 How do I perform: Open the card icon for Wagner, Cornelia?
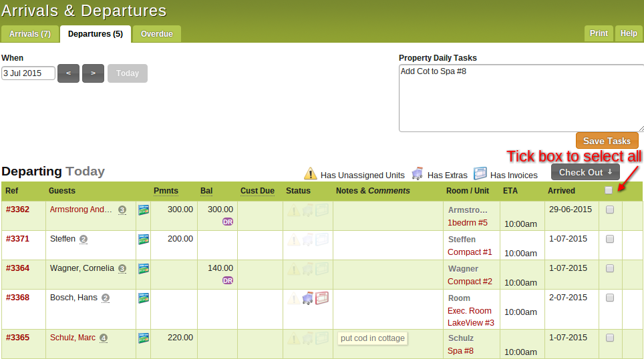point(143,268)
